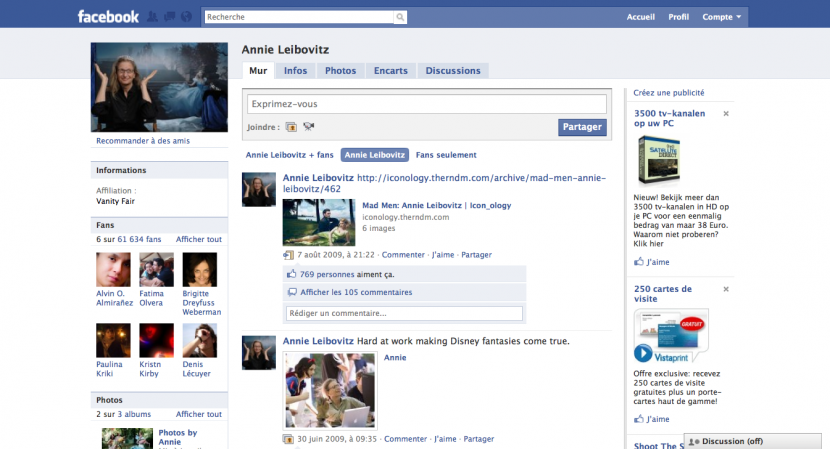Switch to the Photos tab
The image size is (830, 449).
tap(340, 70)
